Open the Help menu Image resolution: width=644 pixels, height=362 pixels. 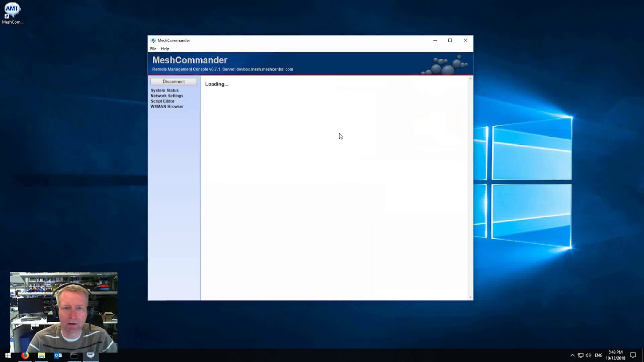[x=165, y=49]
